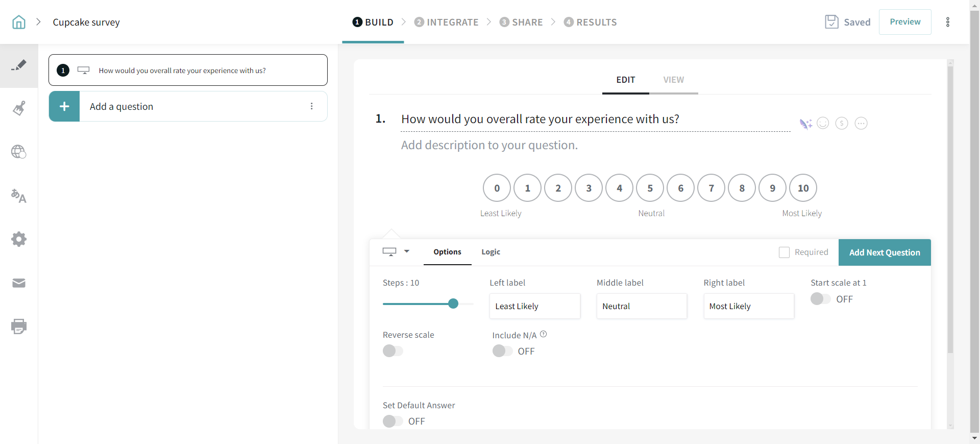Click the home icon in breadcrumb

[19, 22]
